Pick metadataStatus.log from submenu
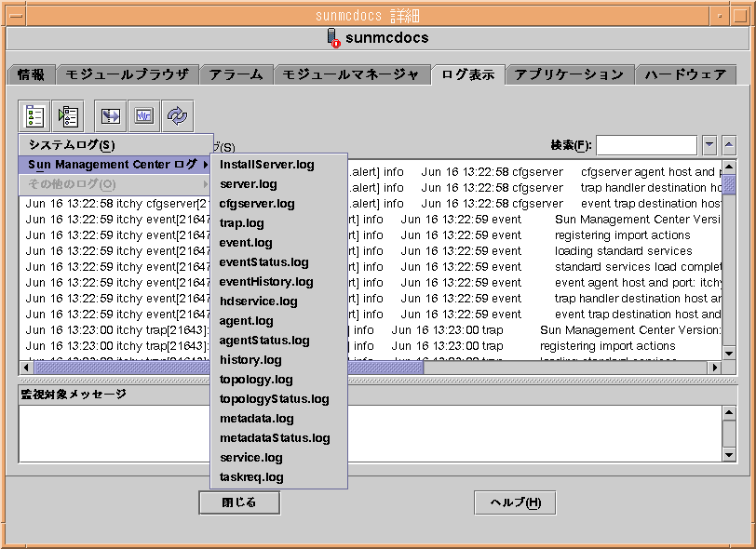This screenshot has width=756, height=549. (x=278, y=437)
